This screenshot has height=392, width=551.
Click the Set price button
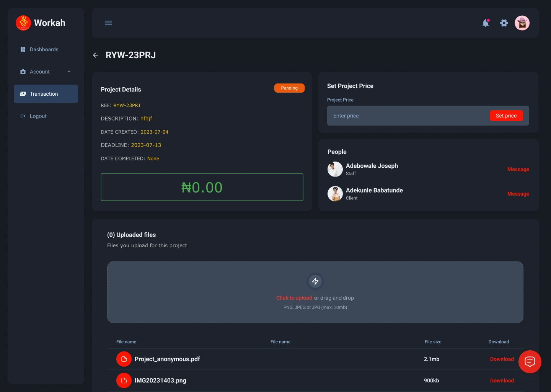tap(506, 116)
